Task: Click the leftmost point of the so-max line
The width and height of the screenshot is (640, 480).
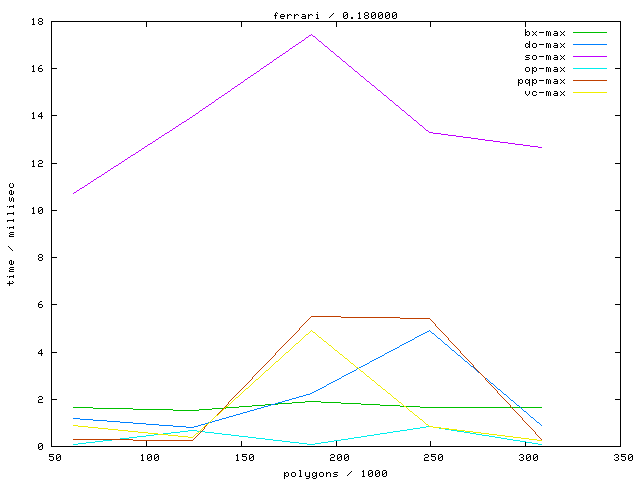Action: (73, 193)
